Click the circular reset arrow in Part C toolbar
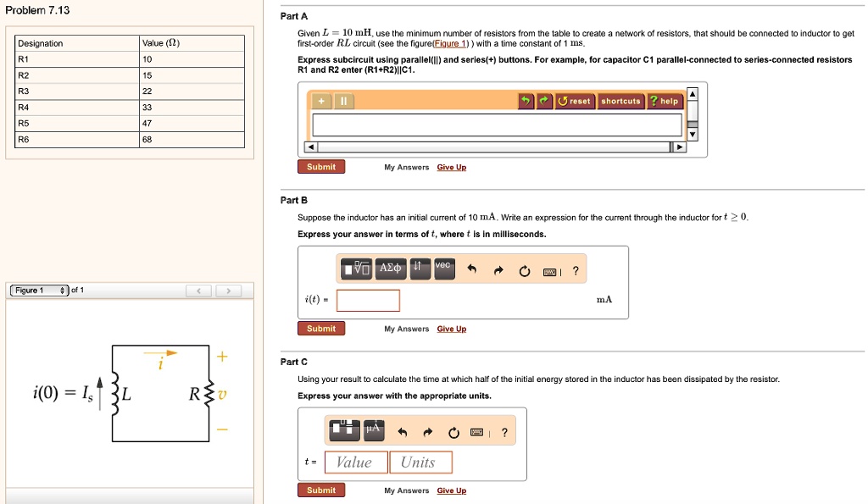 pos(453,432)
